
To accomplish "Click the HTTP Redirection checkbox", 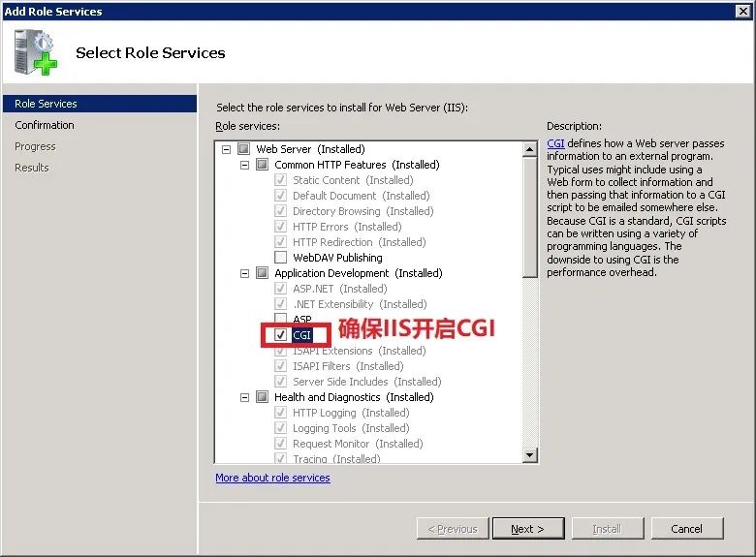I will tap(281, 242).
